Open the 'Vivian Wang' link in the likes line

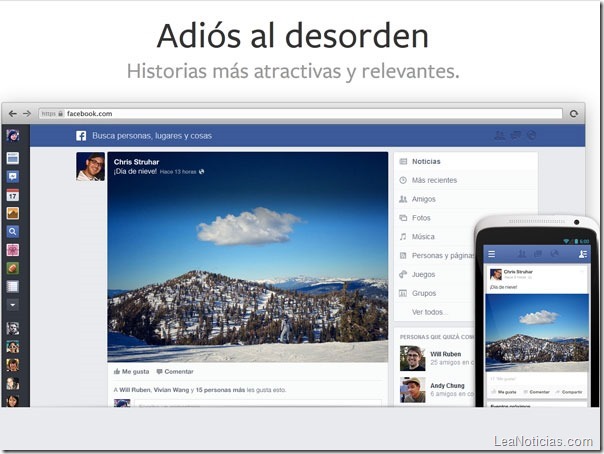click(x=171, y=390)
